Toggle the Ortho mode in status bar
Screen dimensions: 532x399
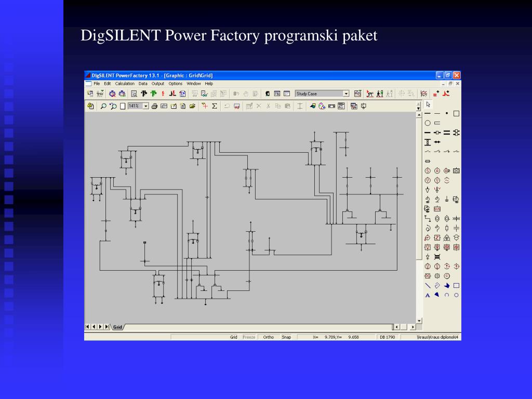click(x=269, y=337)
